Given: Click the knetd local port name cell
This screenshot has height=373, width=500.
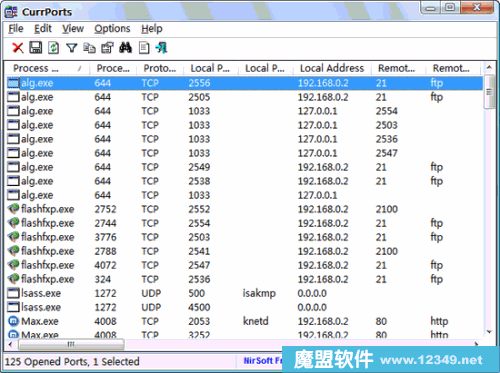Looking at the screenshot, I should 256,321.
